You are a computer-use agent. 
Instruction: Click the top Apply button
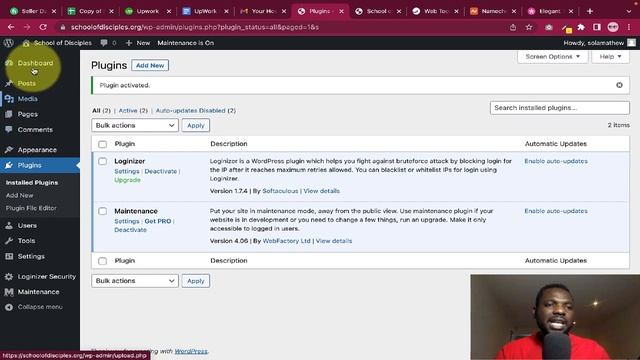pyautogui.click(x=196, y=125)
